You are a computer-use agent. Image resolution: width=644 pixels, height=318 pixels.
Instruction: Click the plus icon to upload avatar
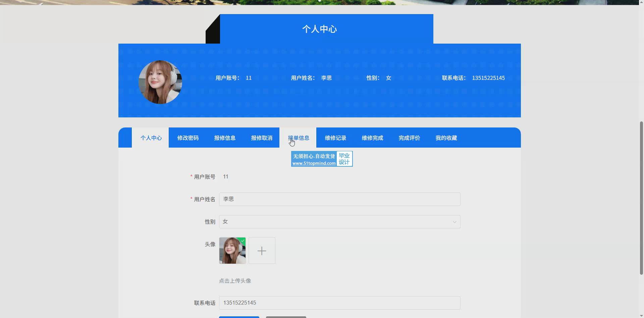click(262, 251)
